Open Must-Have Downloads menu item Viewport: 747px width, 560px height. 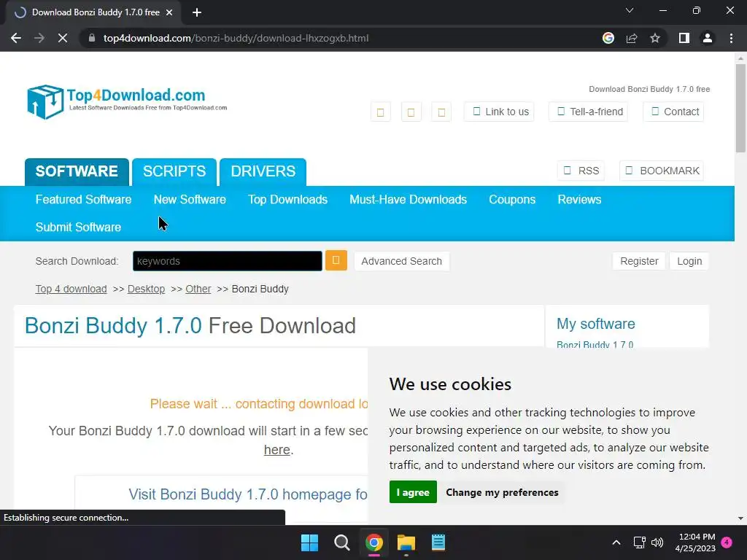pos(409,200)
